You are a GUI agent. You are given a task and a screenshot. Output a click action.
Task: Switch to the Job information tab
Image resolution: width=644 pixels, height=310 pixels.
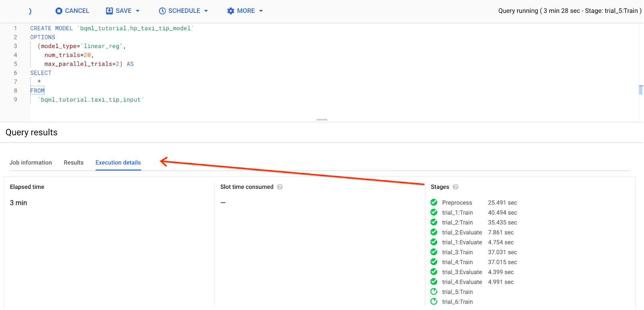point(31,163)
